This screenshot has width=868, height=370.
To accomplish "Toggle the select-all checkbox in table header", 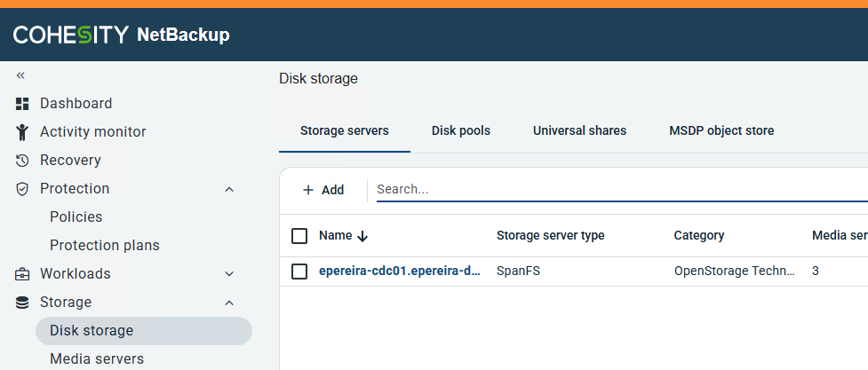I will 299,236.
